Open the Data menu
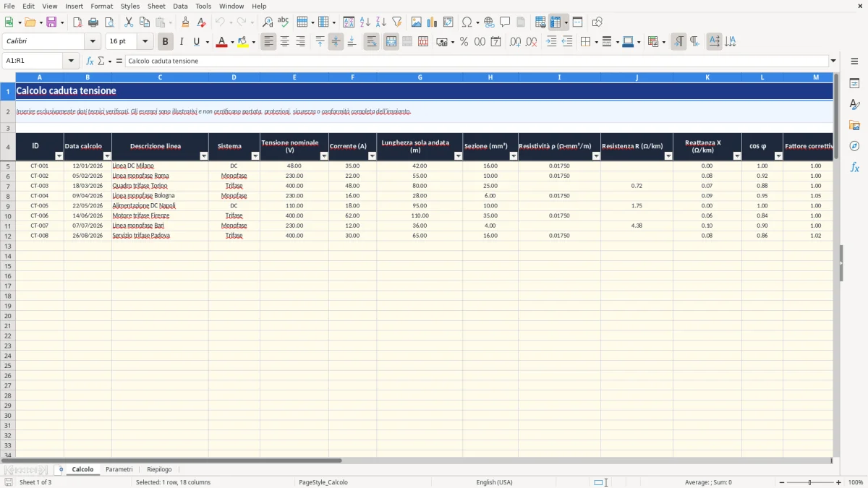 180,6
